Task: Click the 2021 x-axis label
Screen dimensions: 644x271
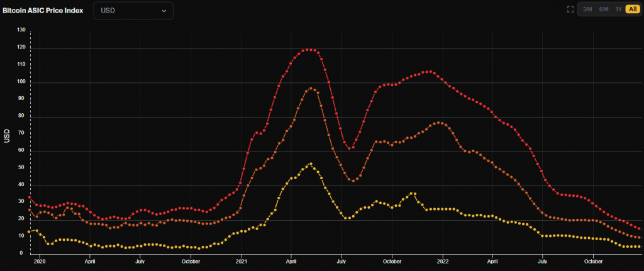Action: point(241,261)
